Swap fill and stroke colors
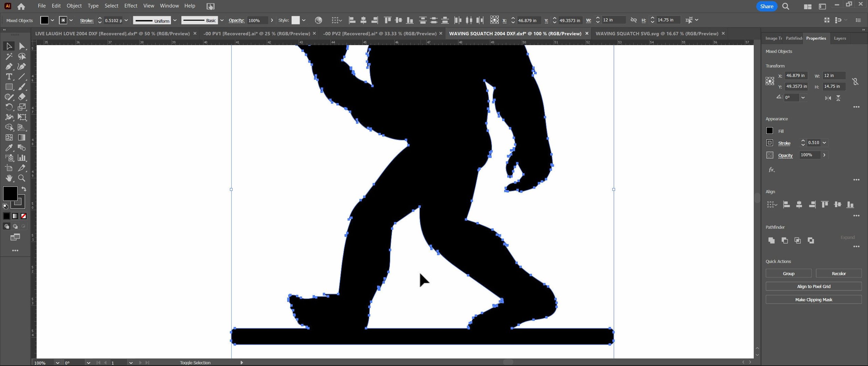 tap(24, 189)
